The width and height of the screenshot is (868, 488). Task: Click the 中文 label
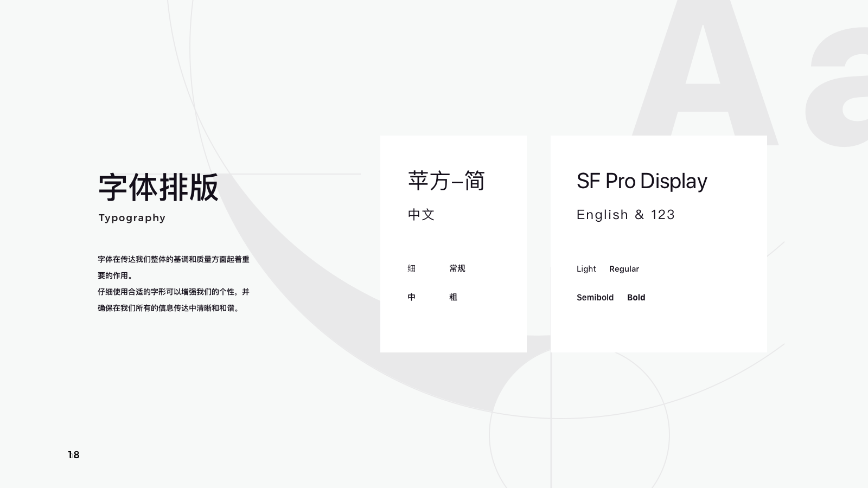coord(422,215)
